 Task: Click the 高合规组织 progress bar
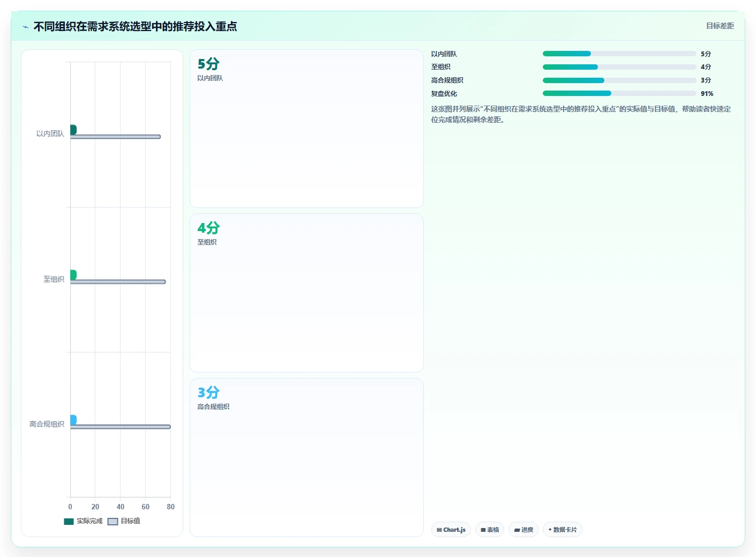click(x=619, y=80)
